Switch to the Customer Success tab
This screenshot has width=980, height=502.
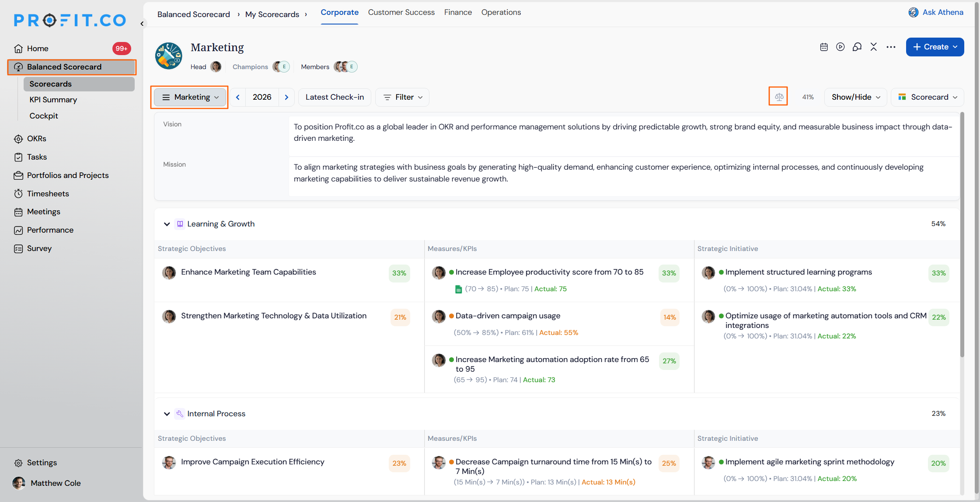[x=401, y=12]
